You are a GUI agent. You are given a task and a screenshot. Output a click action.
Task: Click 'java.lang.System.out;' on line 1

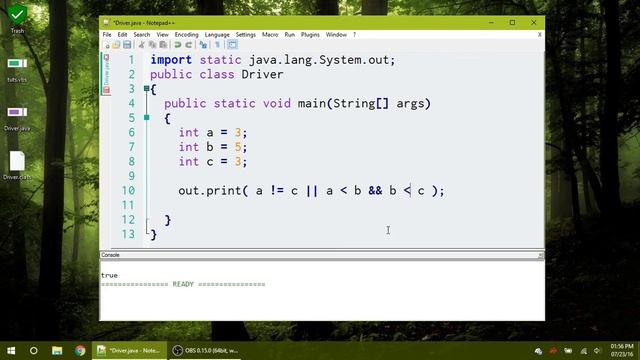tap(322, 60)
